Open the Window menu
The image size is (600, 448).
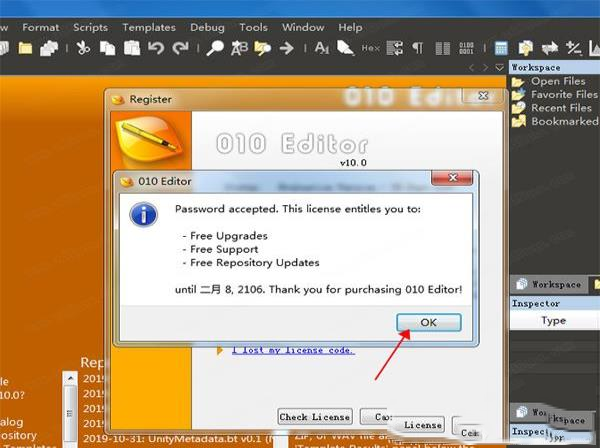pos(303,28)
